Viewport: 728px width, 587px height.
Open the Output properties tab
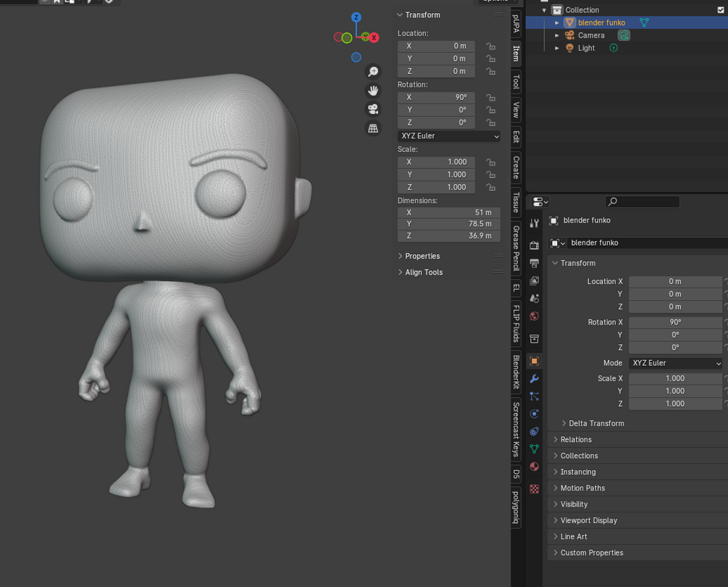click(535, 263)
